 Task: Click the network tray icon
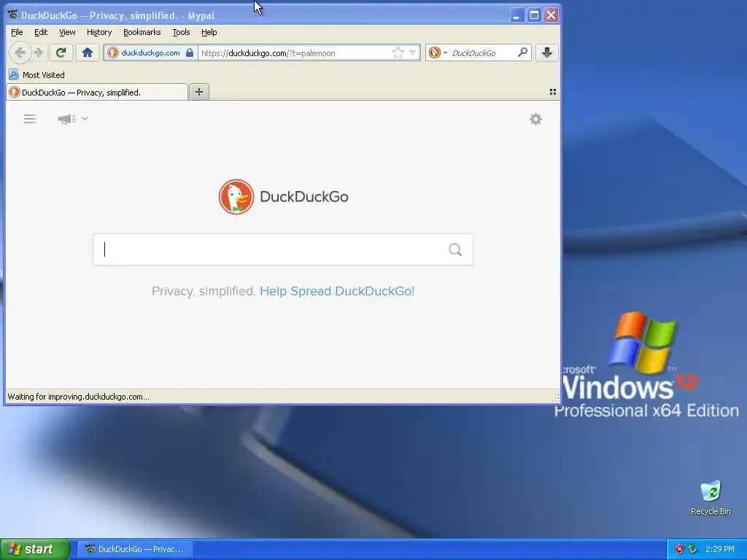click(x=693, y=549)
